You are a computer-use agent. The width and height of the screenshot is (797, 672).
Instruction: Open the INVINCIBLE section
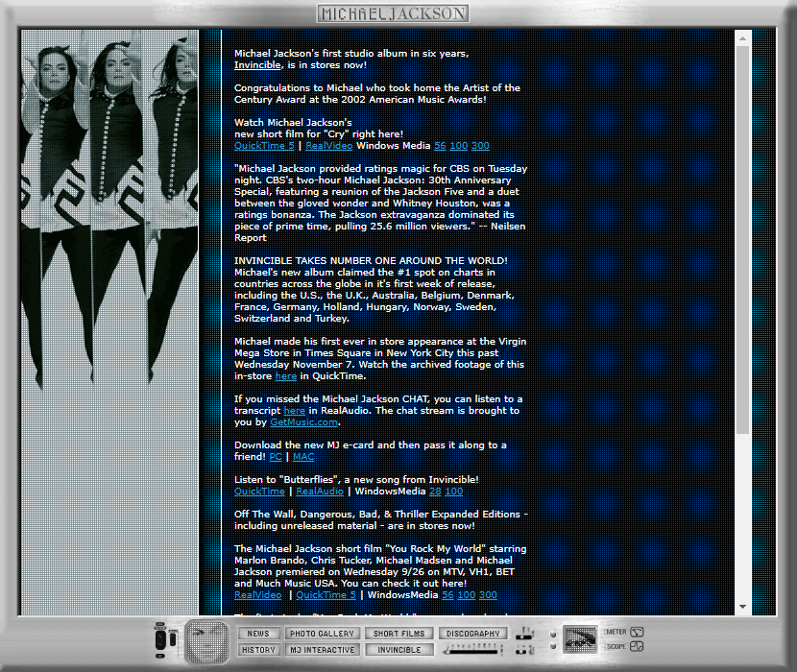399,650
